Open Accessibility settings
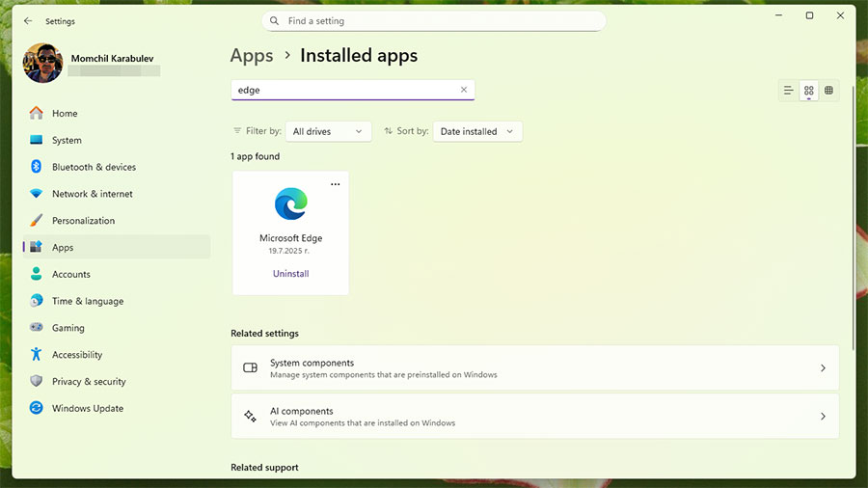This screenshot has height=488, width=868. 76,355
